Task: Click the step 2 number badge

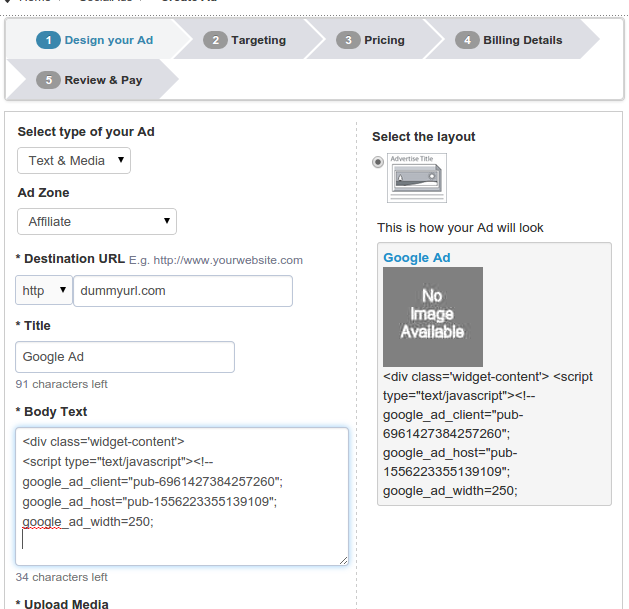Action: click(214, 40)
